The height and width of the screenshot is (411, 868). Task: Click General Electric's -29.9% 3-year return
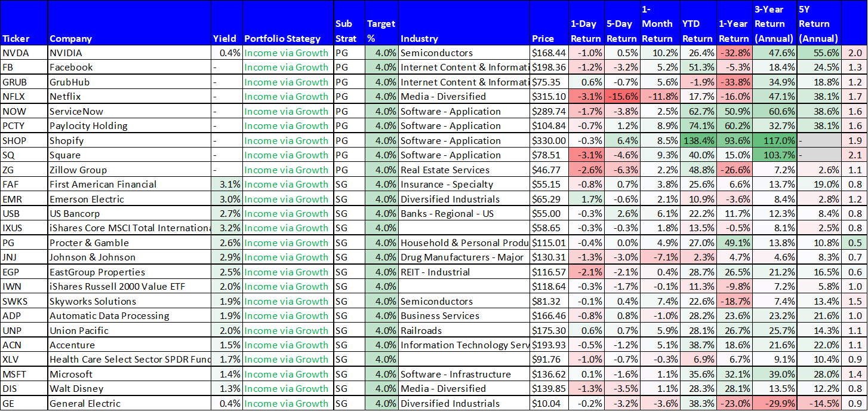[x=774, y=403]
